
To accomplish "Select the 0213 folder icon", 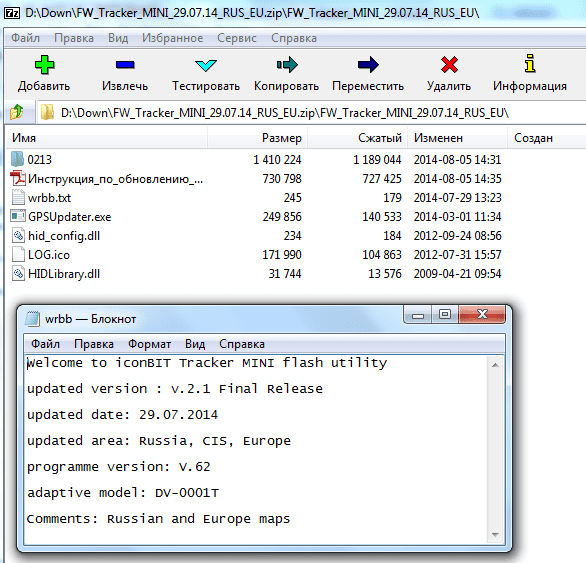I will coord(17,159).
